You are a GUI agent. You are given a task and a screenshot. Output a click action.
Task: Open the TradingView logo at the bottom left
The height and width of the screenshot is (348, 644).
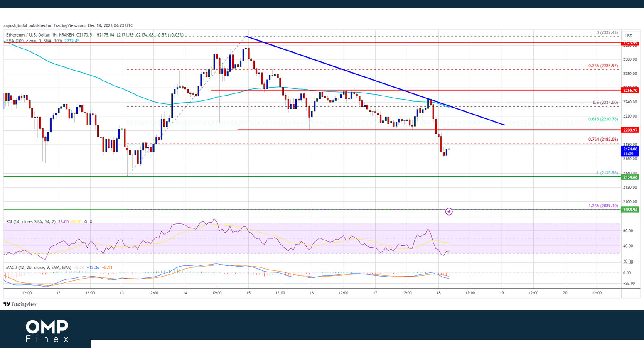[x=20, y=304]
